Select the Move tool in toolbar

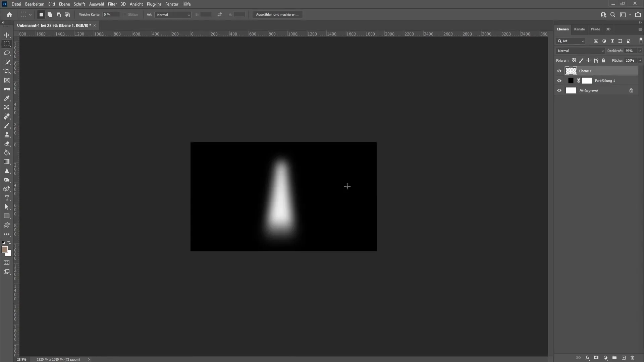tap(7, 35)
